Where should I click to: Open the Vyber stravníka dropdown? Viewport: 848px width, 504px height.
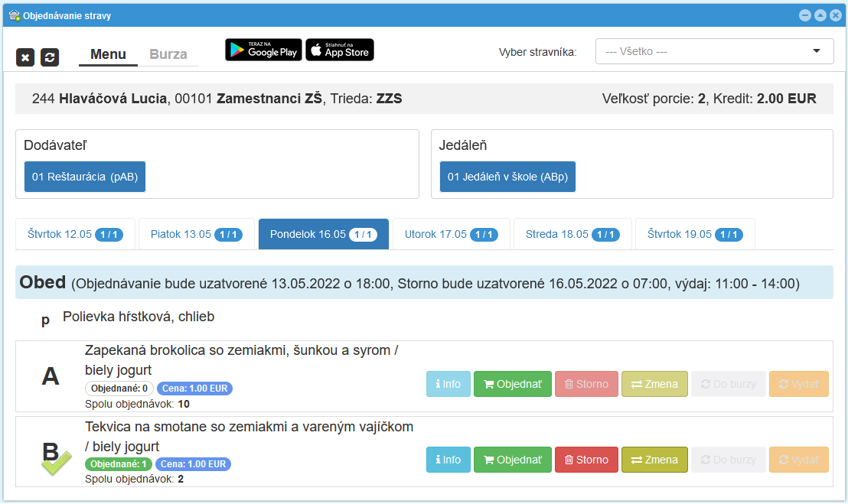click(714, 50)
